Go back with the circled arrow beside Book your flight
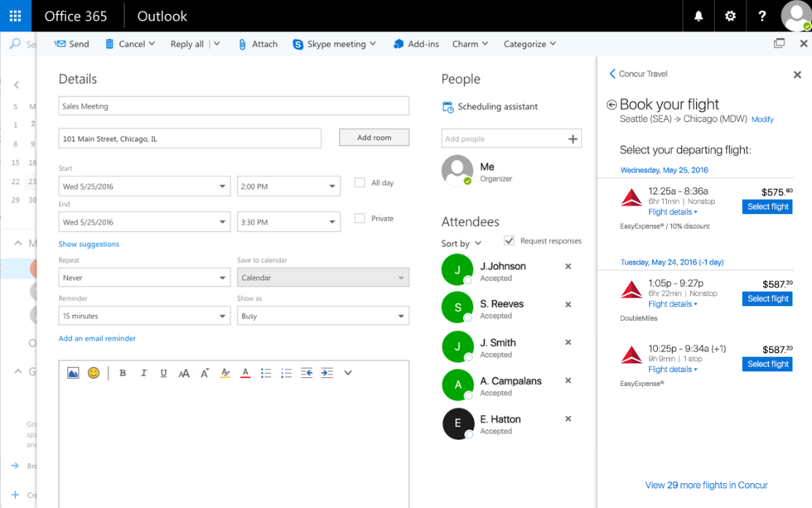The width and height of the screenshot is (812, 508). (x=611, y=104)
